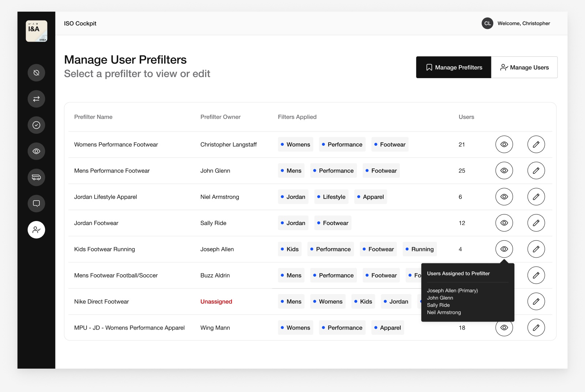Viewport: 585px width, 392px height.
Task: Edit Jordan Lifestyle Apparel prefilter
Action: (x=536, y=197)
